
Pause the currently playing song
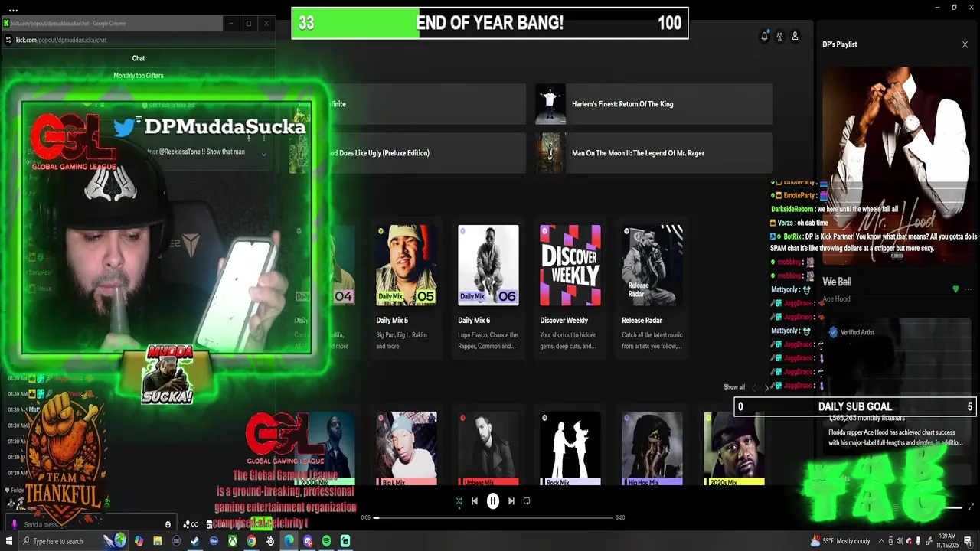pyautogui.click(x=493, y=501)
